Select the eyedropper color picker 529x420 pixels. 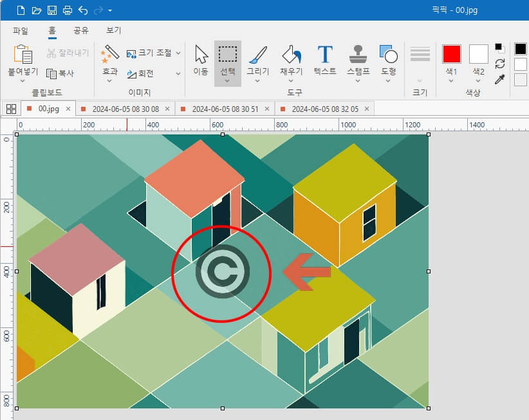point(499,79)
